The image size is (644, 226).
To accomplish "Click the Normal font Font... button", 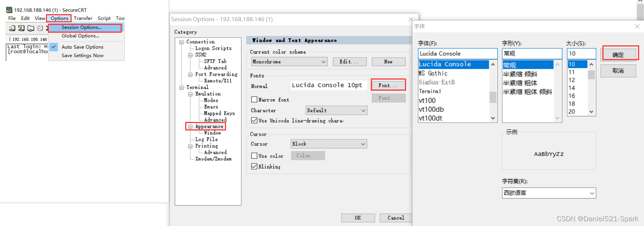I will pyautogui.click(x=389, y=85).
